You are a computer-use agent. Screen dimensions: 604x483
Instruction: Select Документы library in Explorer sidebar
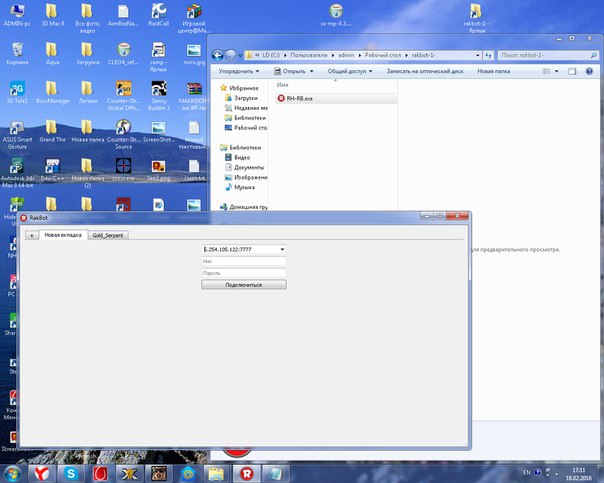pyautogui.click(x=245, y=168)
